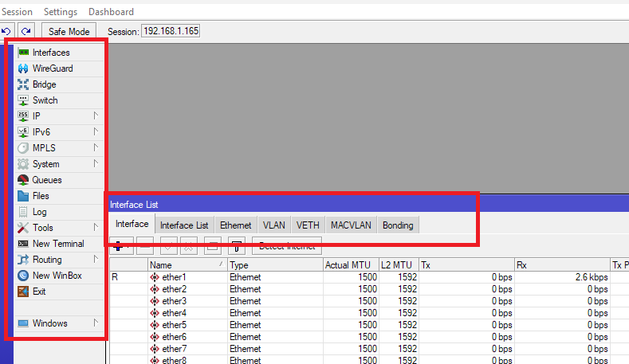The height and width of the screenshot is (364, 629).
Task: Expand the Routing submenu arrow
Action: coord(96,260)
